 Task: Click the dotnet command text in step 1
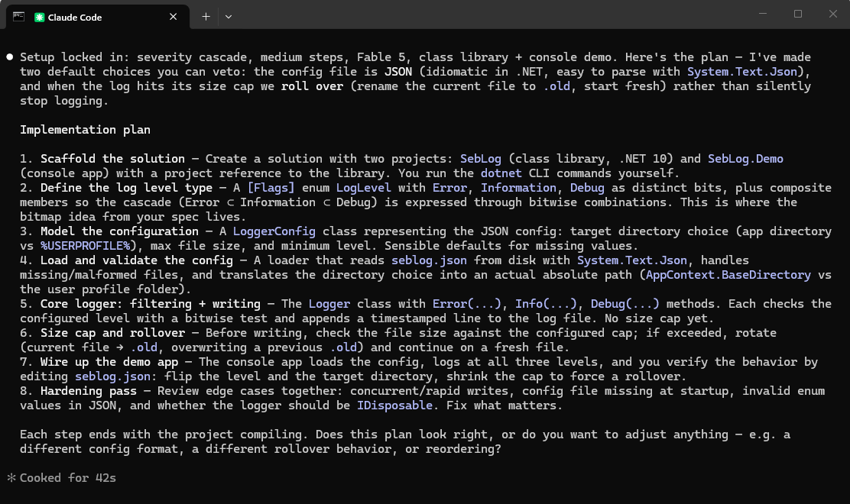pos(501,173)
